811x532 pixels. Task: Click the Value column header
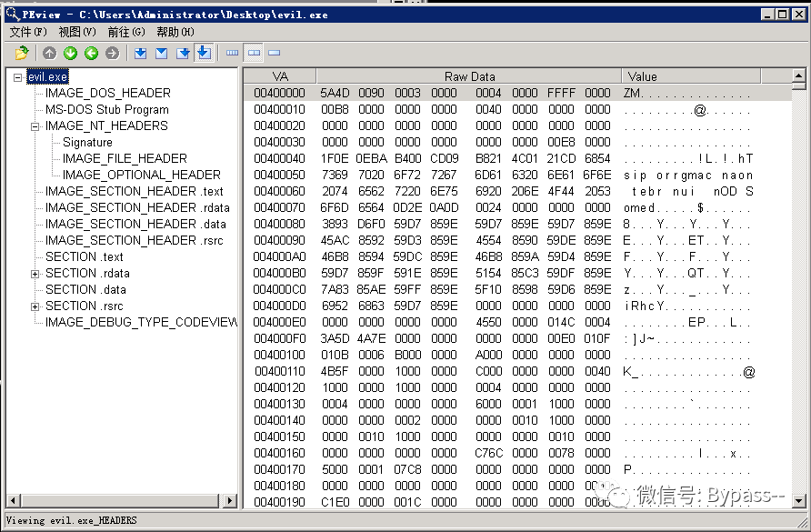click(691, 76)
